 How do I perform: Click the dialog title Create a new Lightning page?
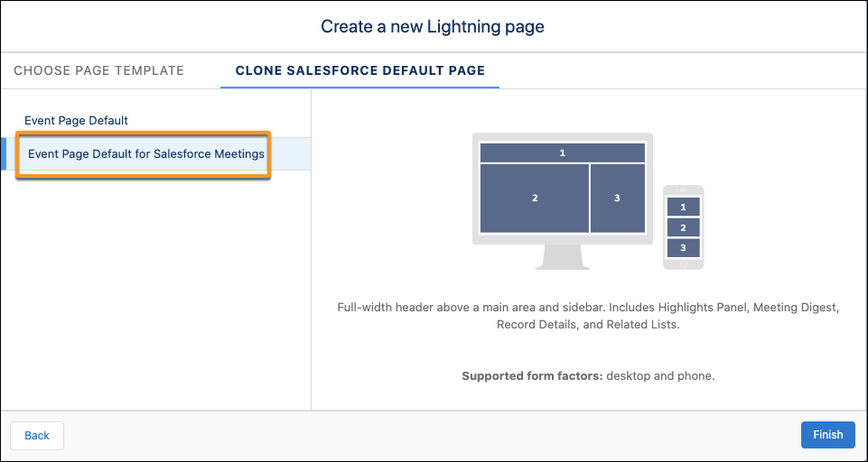pyautogui.click(x=433, y=26)
